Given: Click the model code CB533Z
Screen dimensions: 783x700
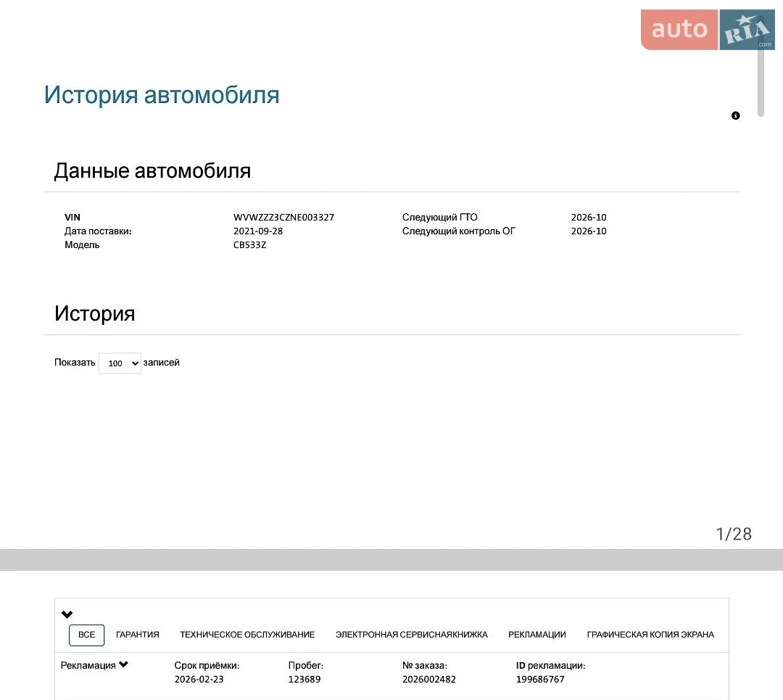Looking at the screenshot, I should click(x=249, y=245).
